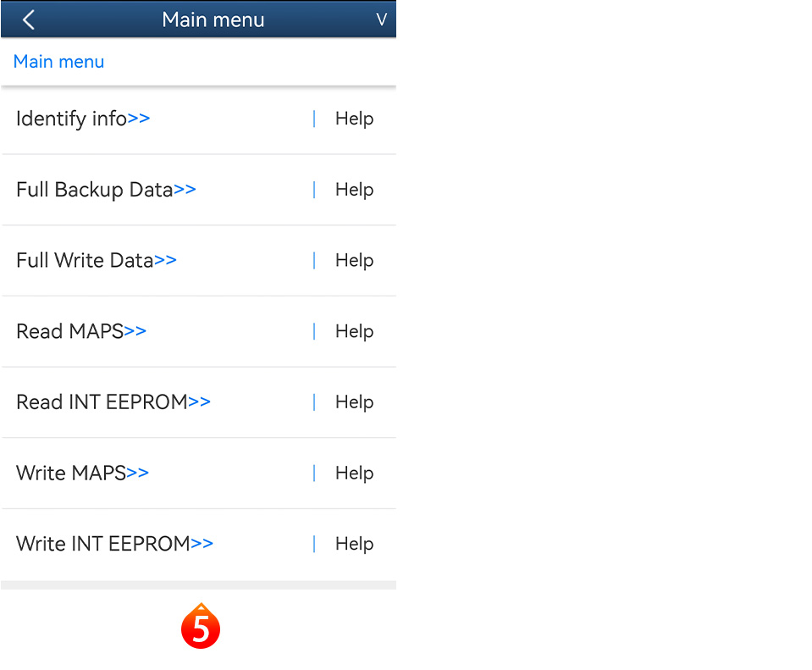Image resolution: width=812 pixels, height=670 pixels.
Task: Choose Read MAPS from list
Action: coord(70,331)
